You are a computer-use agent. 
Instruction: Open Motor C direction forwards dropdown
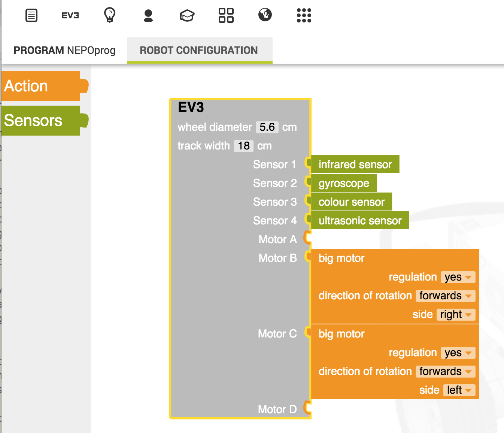(x=446, y=372)
